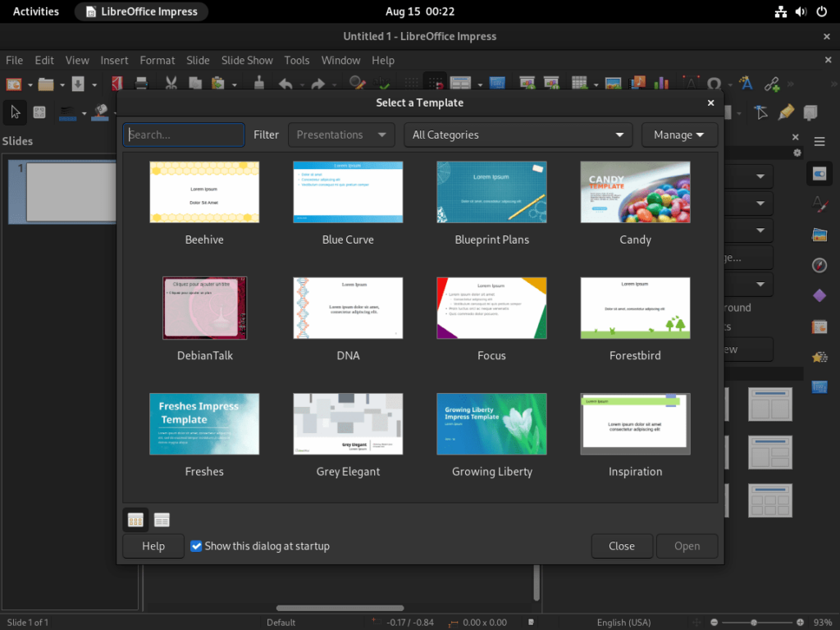Toggle the Display Grid toolbar icon
840x630 pixels.
[412, 84]
